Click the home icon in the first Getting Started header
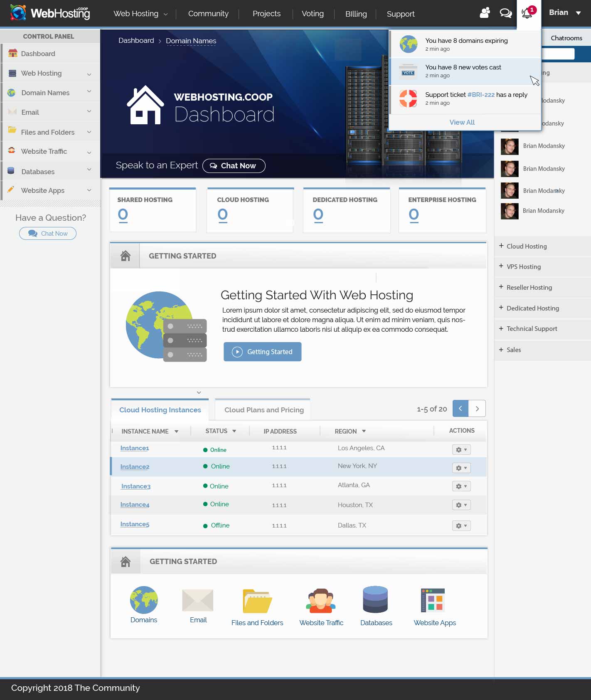The height and width of the screenshot is (700, 591). [x=126, y=256]
